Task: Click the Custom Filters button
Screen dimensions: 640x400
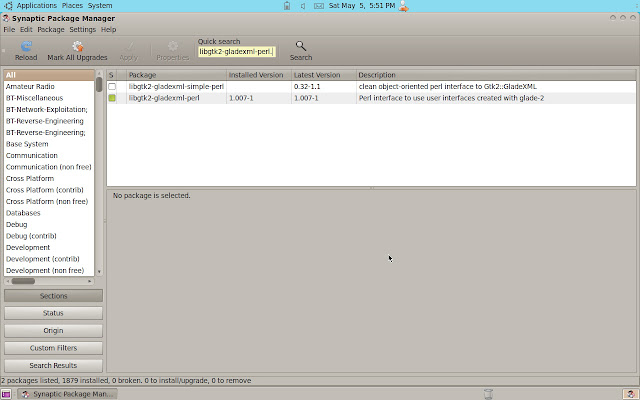Action: (53, 348)
